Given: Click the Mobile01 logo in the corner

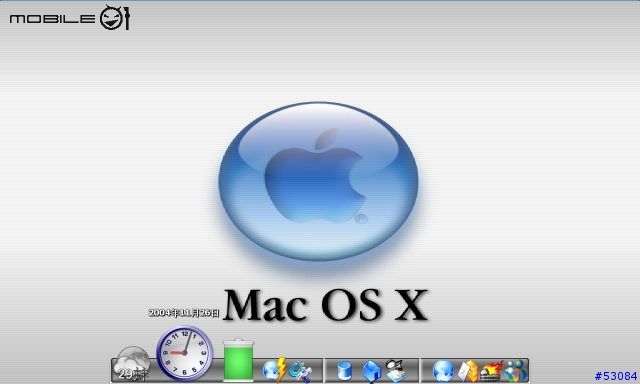Looking at the screenshot, I should pos(70,18).
